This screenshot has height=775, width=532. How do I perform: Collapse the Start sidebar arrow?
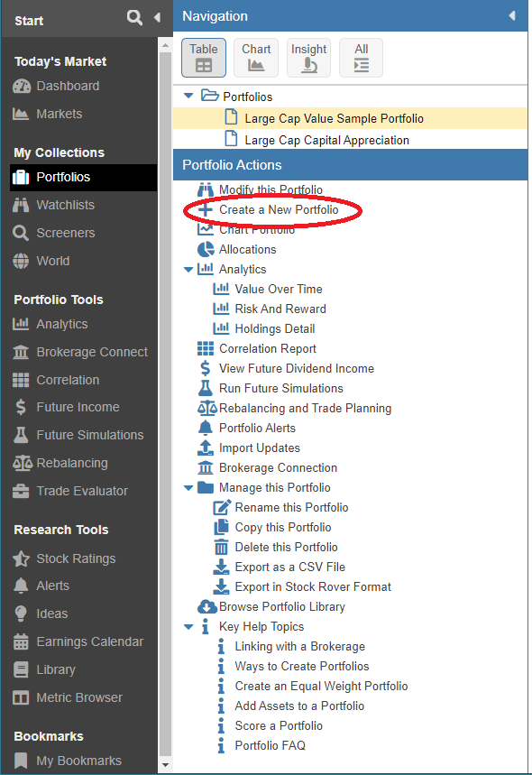tap(157, 18)
